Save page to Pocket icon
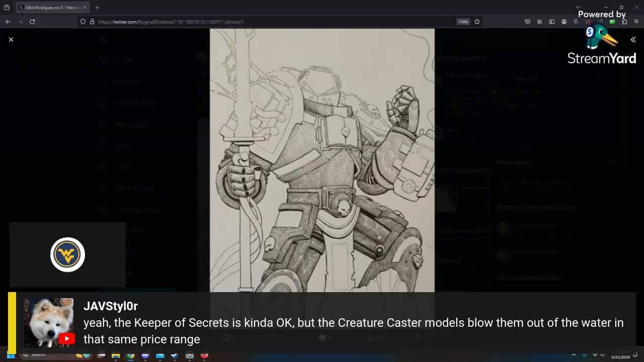 point(528,22)
